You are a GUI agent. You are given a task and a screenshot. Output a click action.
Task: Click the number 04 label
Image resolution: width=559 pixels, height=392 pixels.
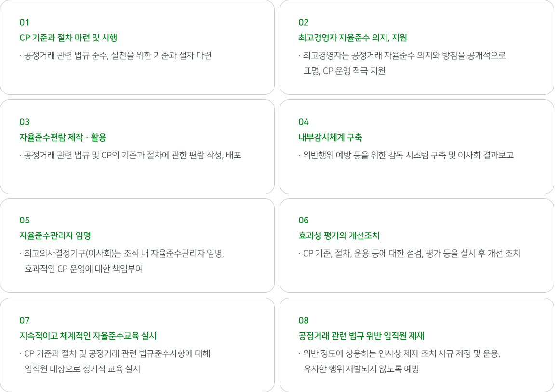pos(304,122)
